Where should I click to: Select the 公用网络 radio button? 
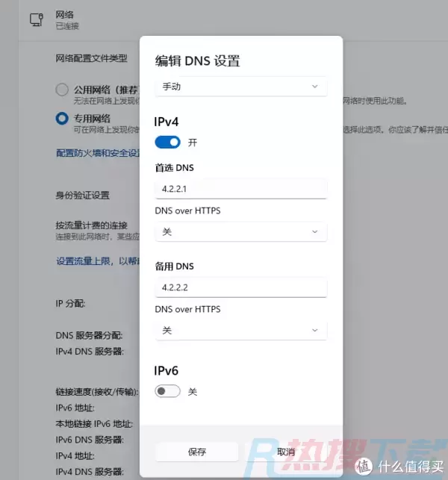(x=62, y=90)
